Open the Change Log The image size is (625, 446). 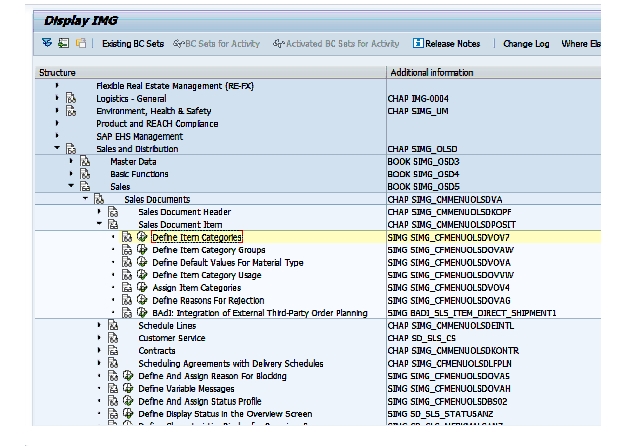526,44
